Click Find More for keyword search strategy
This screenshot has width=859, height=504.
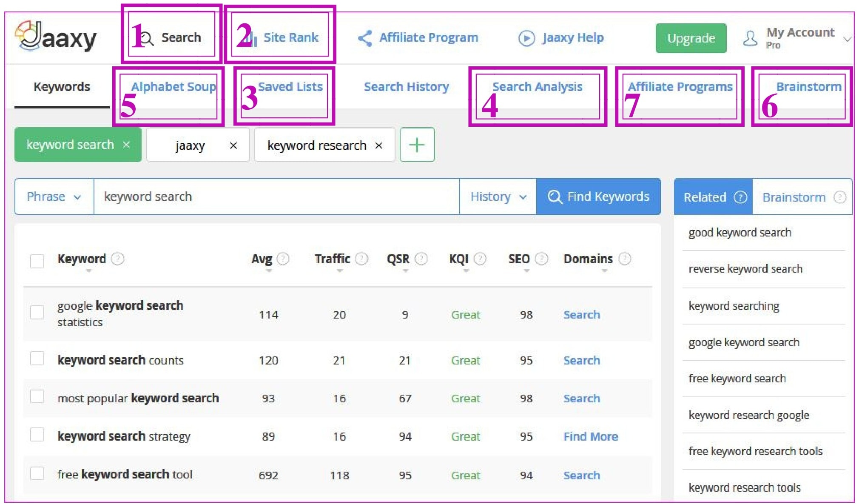591,437
